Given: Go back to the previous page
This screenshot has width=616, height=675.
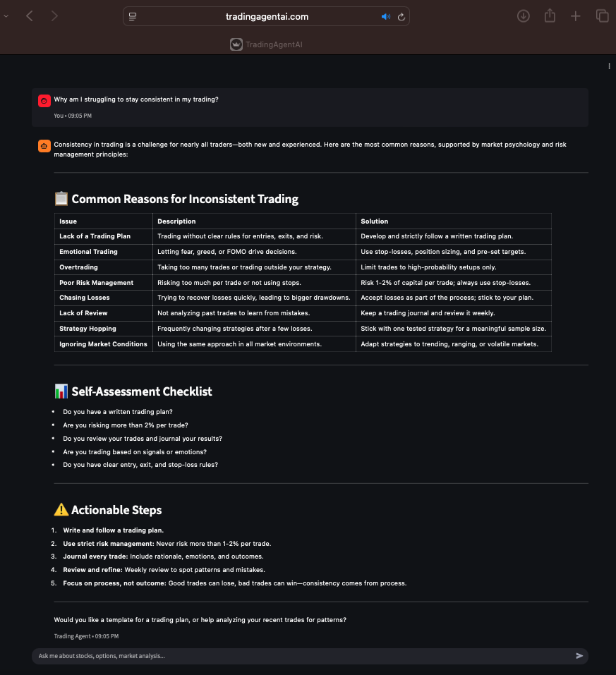Looking at the screenshot, I should [30, 16].
